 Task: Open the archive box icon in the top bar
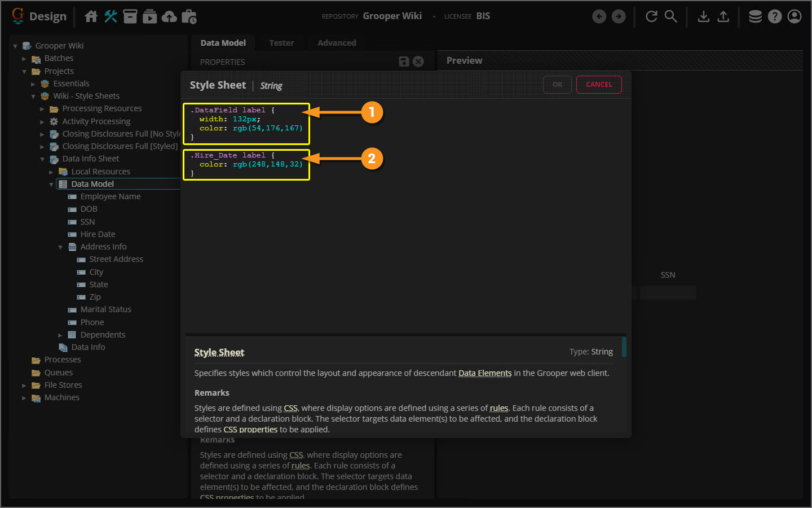tap(130, 16)
